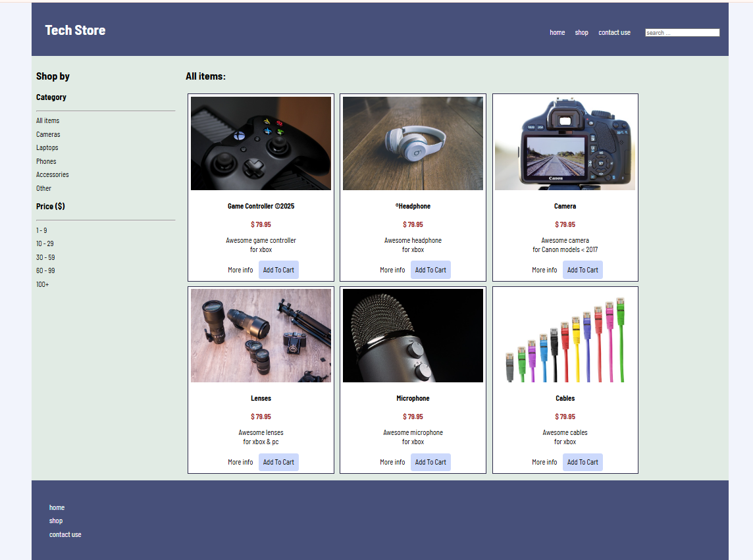Click the 'Shop by' heading
Viewport: 753px width, 560px height.
[x=53, y=76]
